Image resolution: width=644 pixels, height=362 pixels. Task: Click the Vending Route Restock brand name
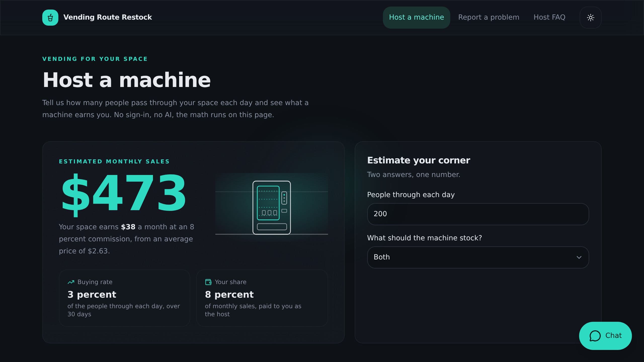(108, 17)
